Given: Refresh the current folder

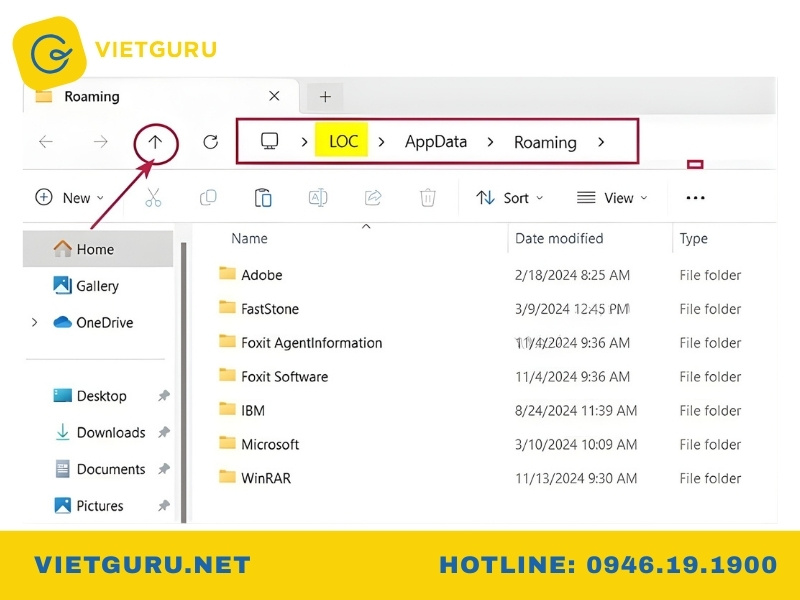Looking at the screenshot, I should [210, 142].
